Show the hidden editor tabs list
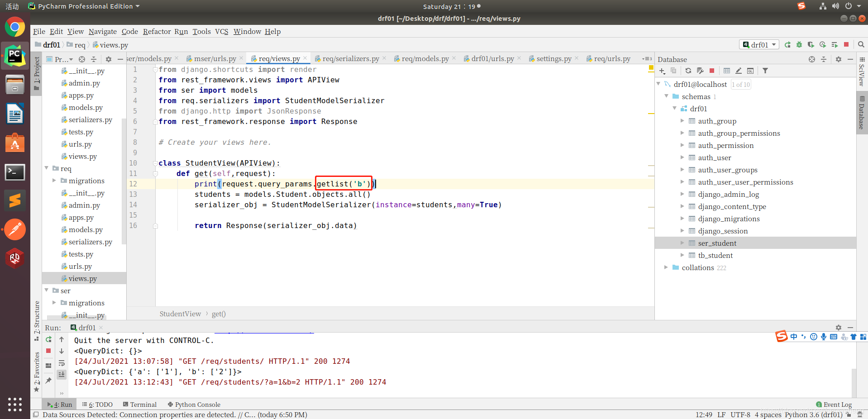Screen dimensions: 868x419 click(647, 59)
